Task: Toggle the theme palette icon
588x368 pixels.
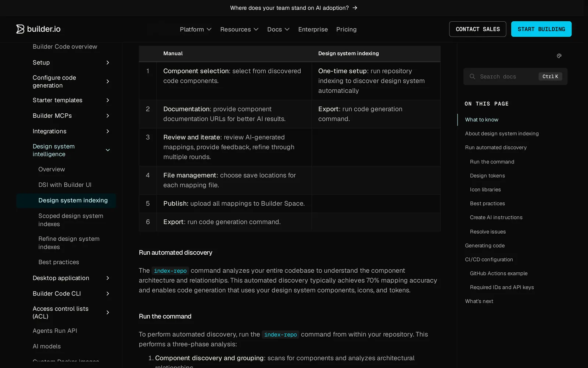Action: pyautogui.click(x=559, y=56)
